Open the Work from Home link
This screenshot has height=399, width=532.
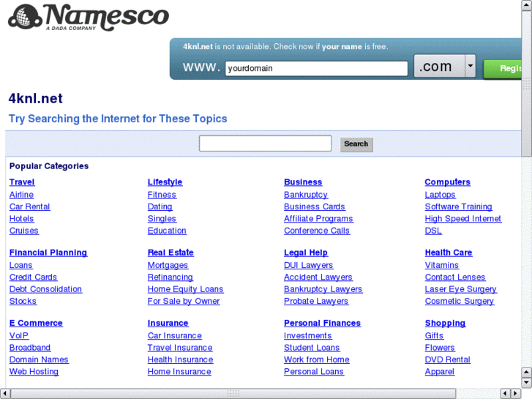point(317,359)
